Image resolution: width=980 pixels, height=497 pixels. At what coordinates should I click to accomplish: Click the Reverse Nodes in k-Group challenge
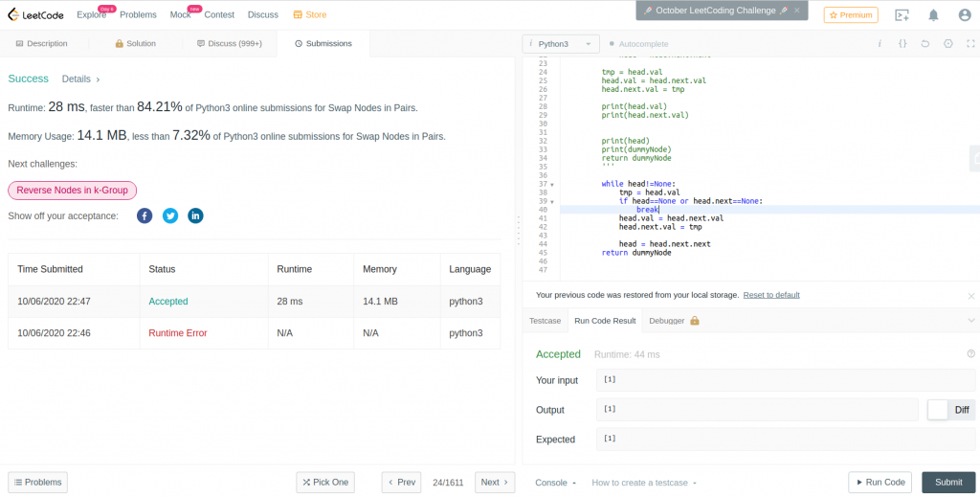(73, 191)
